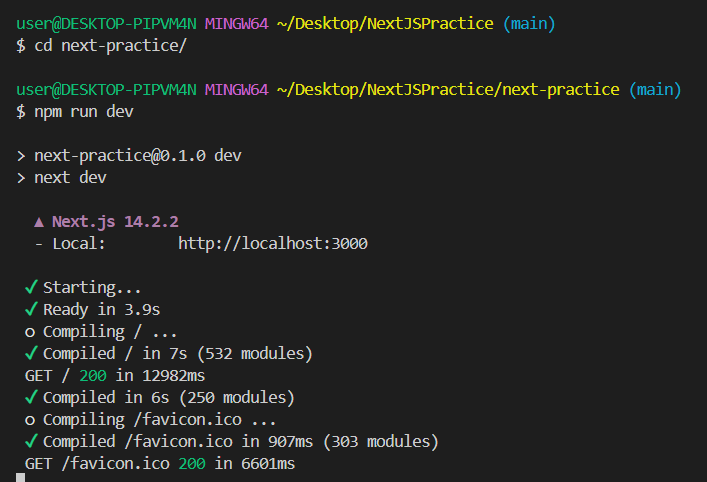Click the 'next-practice@0.1.0 dev' line
Screen dimensions: 707x482
(129, 156)
